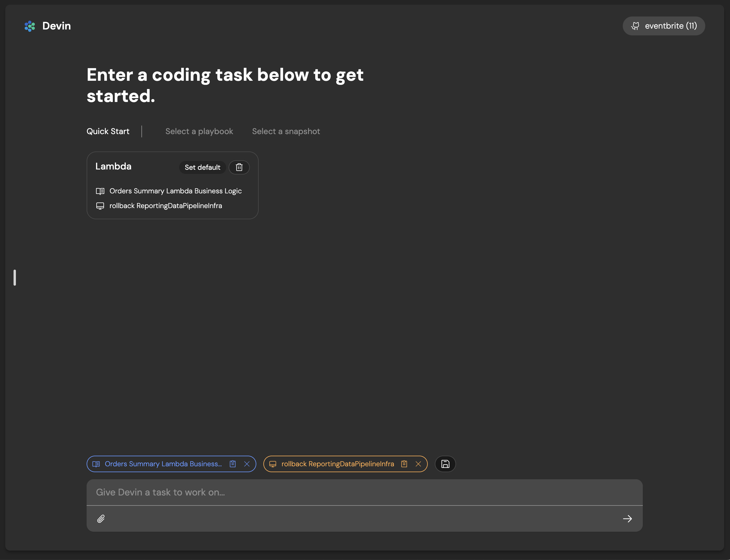Remove the rollback snapshot chip
The height and width of the screenshot is (560, 730).
coord(418,464)
